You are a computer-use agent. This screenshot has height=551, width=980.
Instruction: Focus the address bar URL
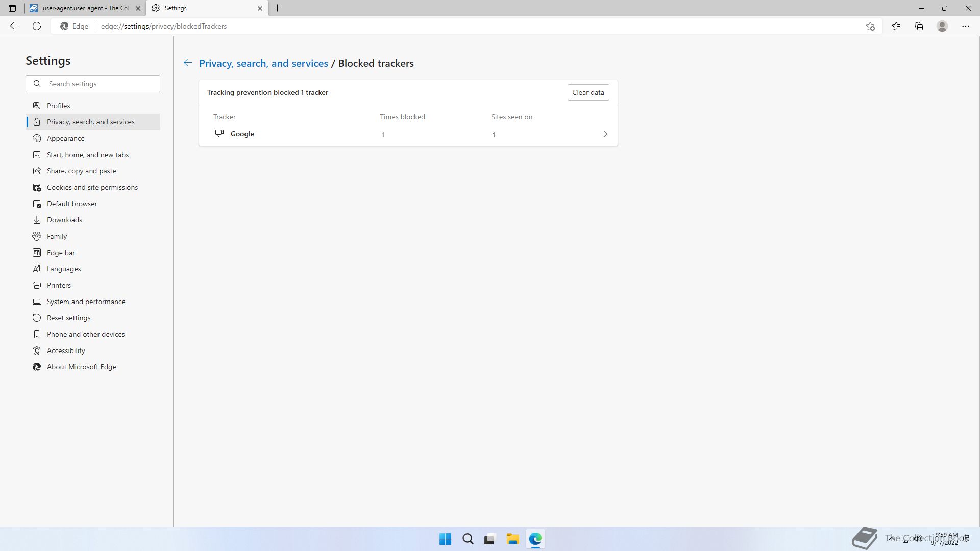[164, 26]
